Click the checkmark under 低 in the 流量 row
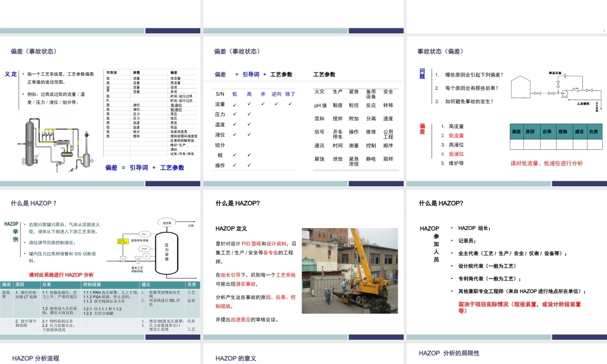 point(235,104)
